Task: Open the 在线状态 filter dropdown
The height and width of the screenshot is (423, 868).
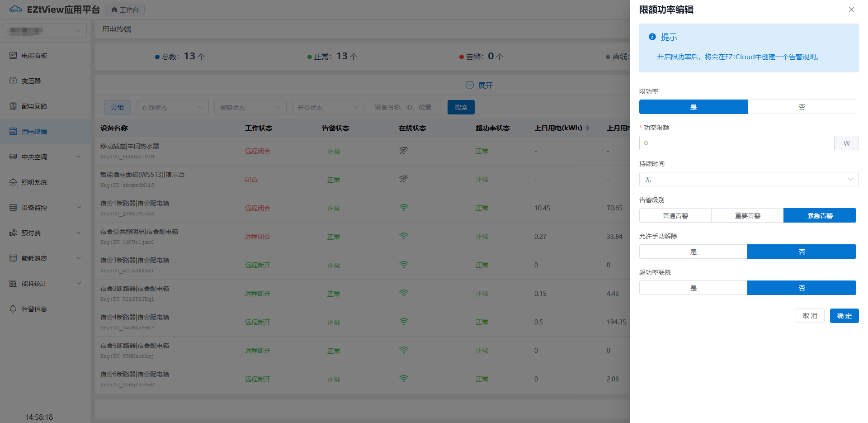Action: 172,107
